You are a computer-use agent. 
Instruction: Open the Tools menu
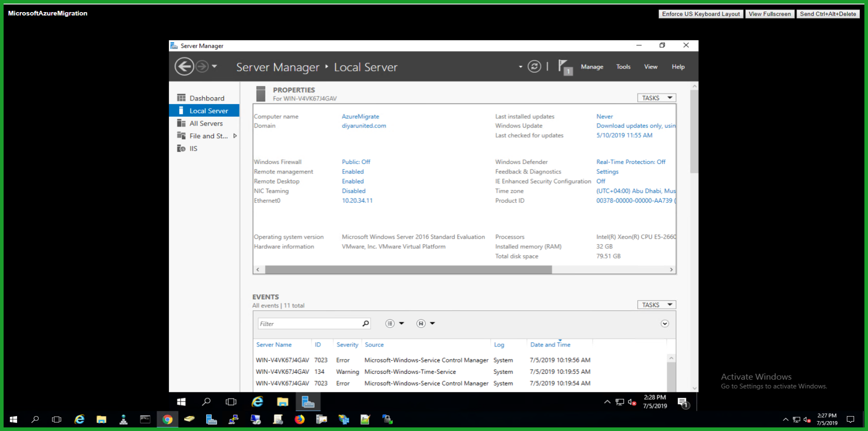(x=623, y=67)
